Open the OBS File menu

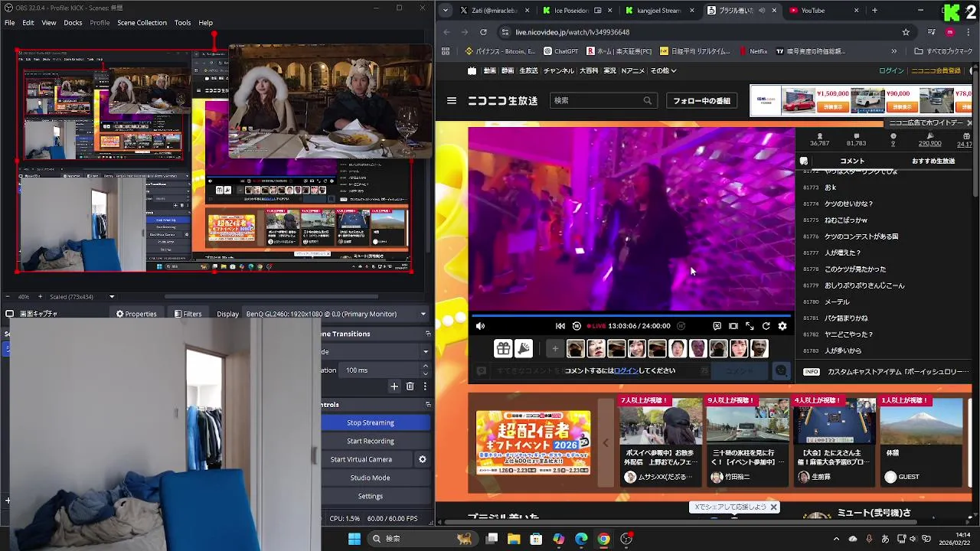(x=9, y=23)
